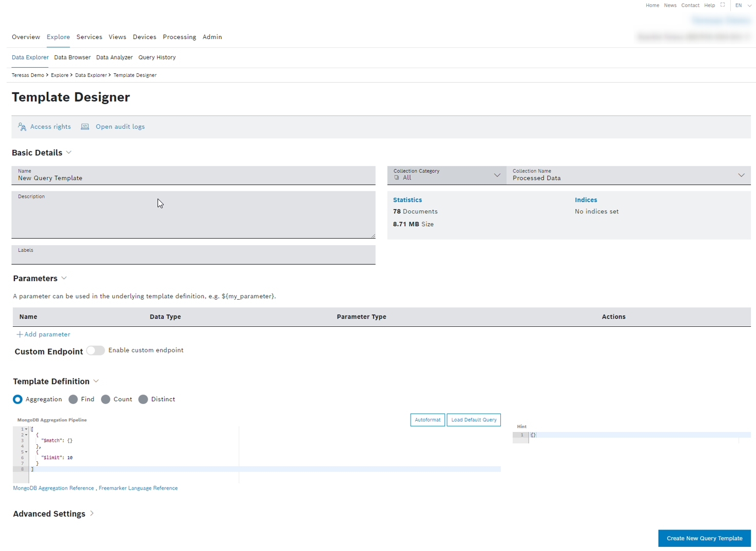This screenshot has width=756, height=551.
Task: Click the plus icon for Add parameter
Action: point(20,334)
